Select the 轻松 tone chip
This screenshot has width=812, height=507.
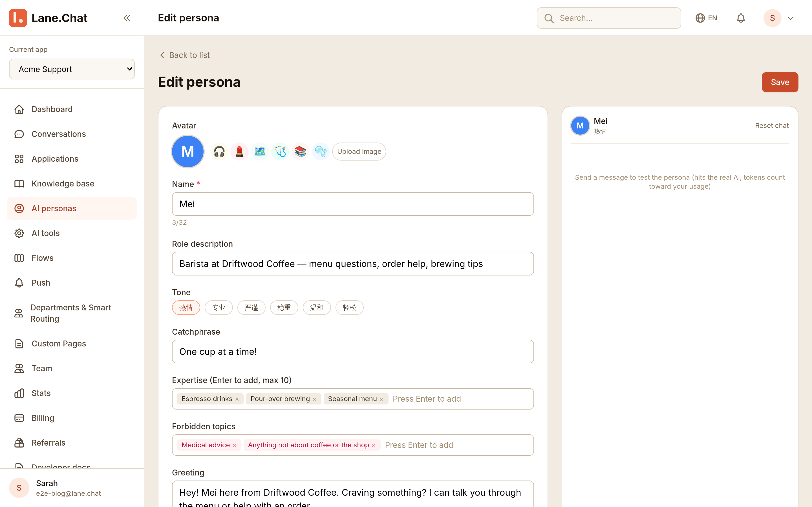click(x=349, y=308)
